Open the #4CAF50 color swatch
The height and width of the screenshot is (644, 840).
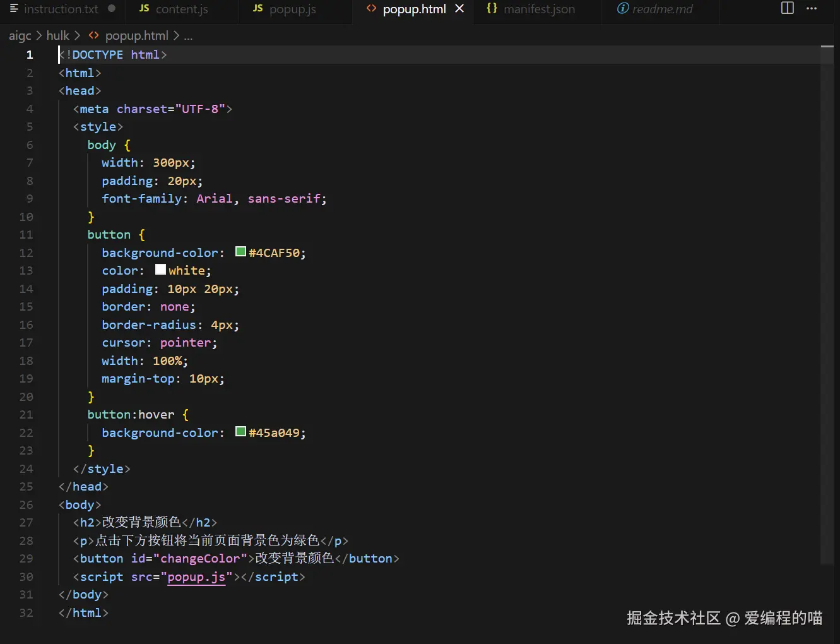(240, 251)
